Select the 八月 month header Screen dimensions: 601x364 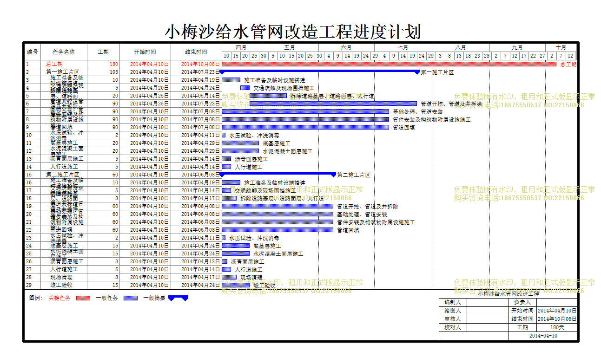click(x=461, y=47)
